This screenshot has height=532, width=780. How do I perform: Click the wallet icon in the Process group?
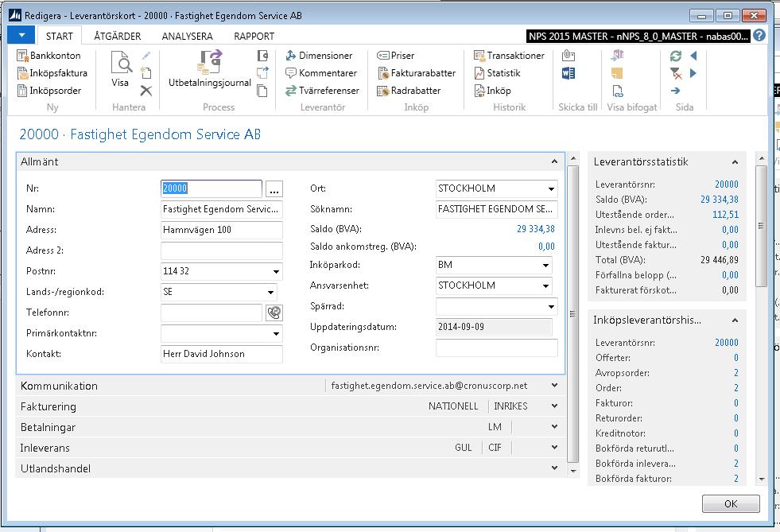(262, 56)
